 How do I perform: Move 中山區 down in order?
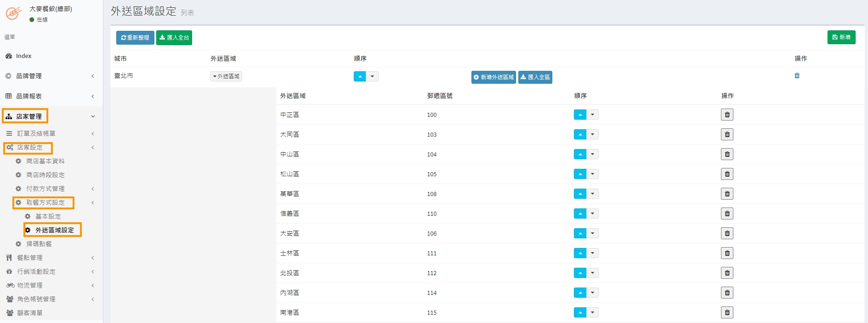click(593, 154)
